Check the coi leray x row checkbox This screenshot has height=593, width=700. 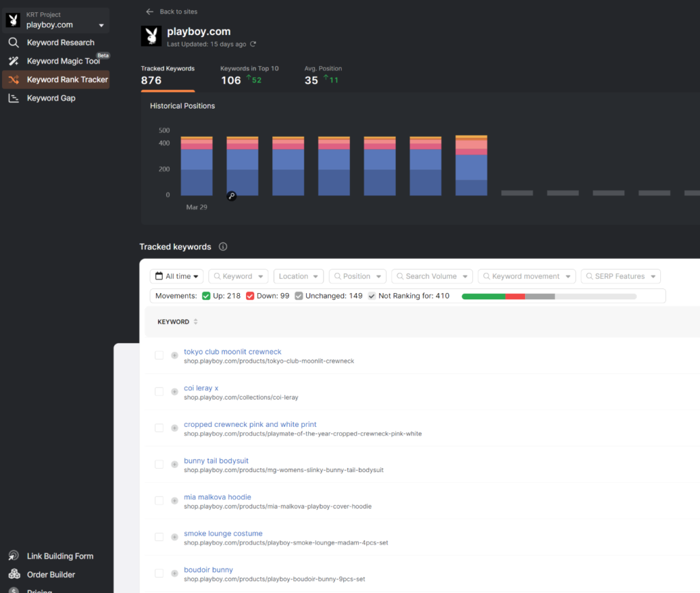[x=159, y=391]
